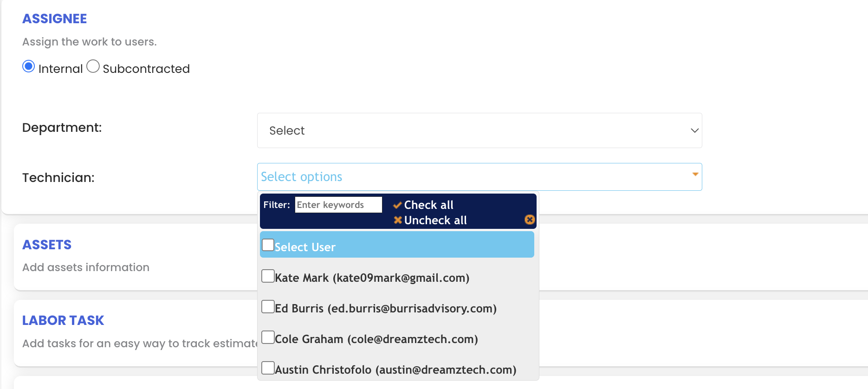
Task: Click the 'Filter:' label in dropdown header
Action: 277,205
